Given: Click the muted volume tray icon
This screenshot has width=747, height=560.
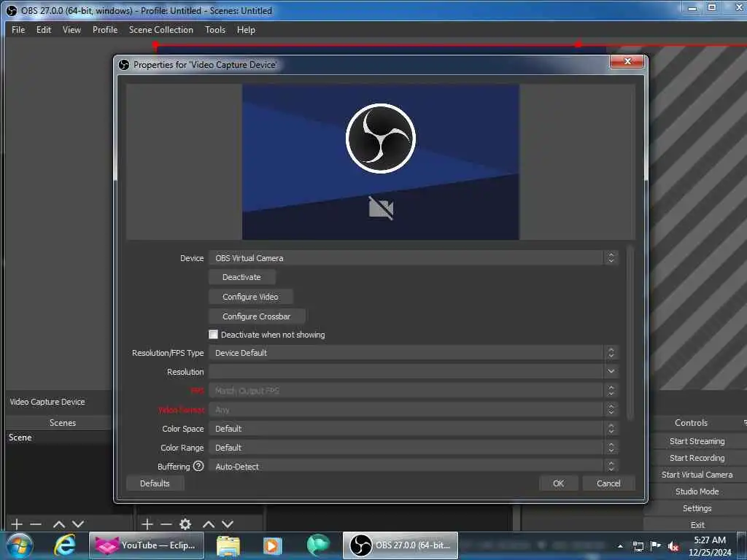Looking at the screenshot, I should click(x=673, y=546).
